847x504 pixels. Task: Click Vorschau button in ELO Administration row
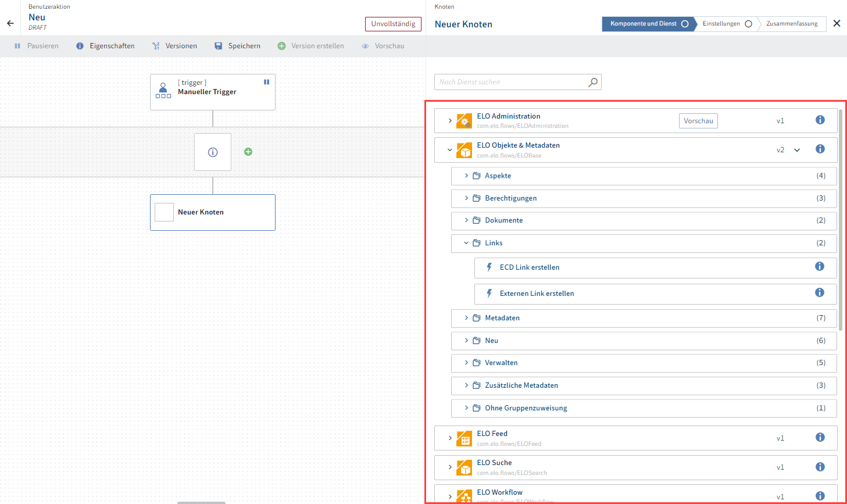point(698,121)
